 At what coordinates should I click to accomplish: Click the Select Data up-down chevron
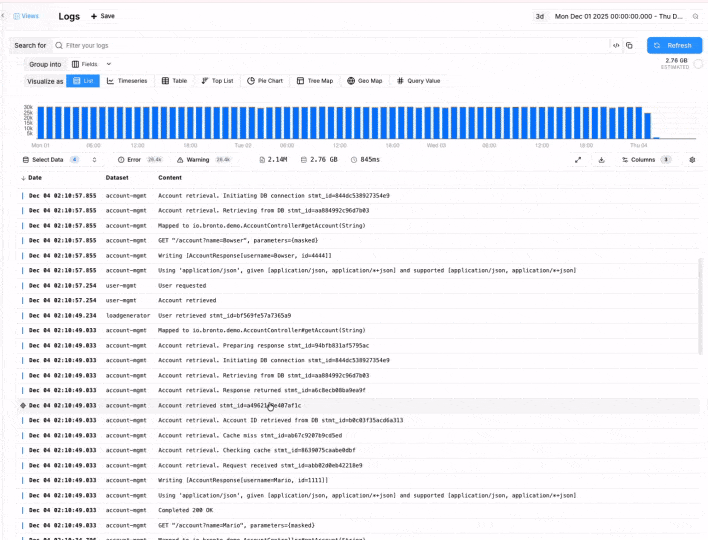pos(94,160)
